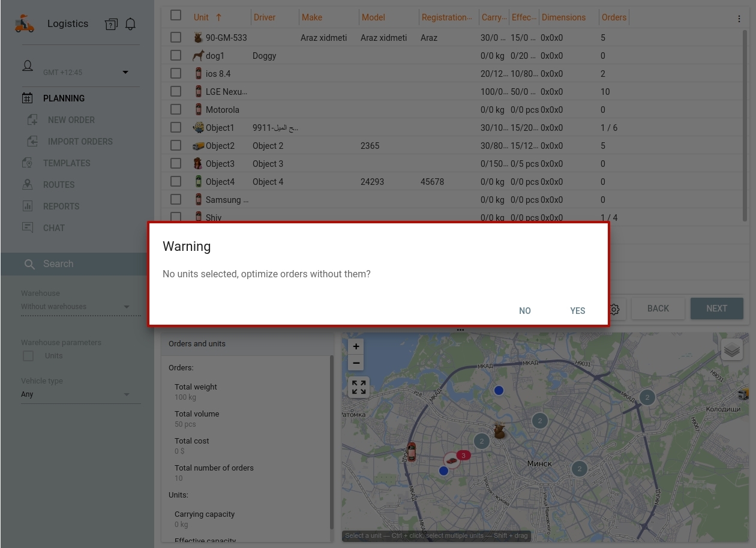Open the map layers selector icon
Screen dimensions: 756x548
tap(732, 349)
